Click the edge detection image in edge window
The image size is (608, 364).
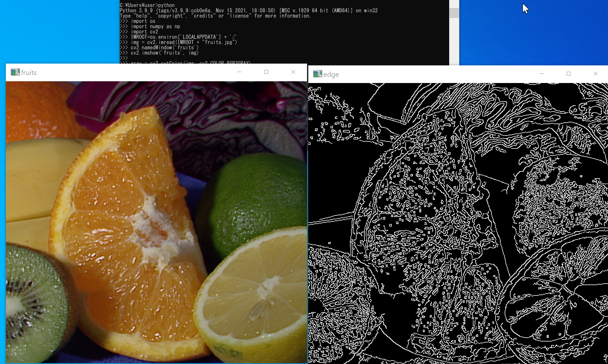coord(458,223)
